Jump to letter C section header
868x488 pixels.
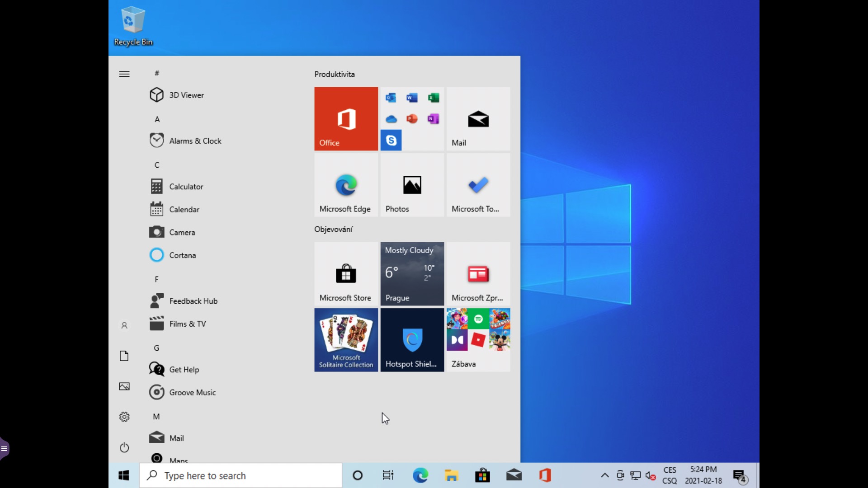coord(157,165)
